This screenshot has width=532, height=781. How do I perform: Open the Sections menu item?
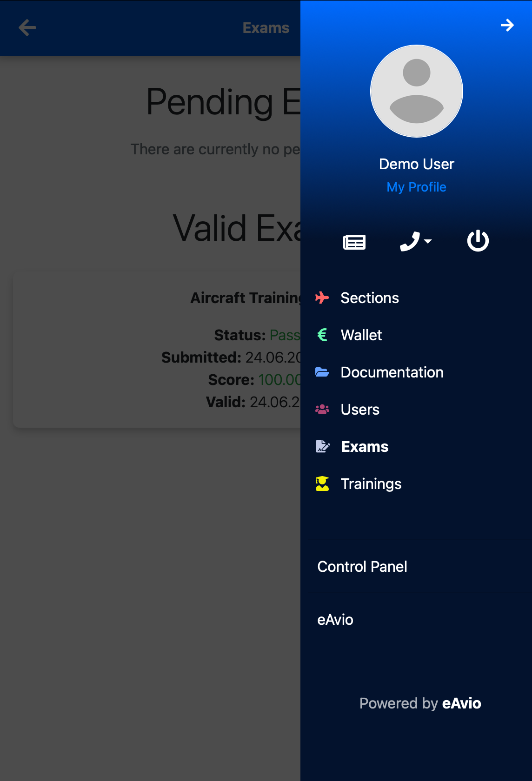click(370, 298)
